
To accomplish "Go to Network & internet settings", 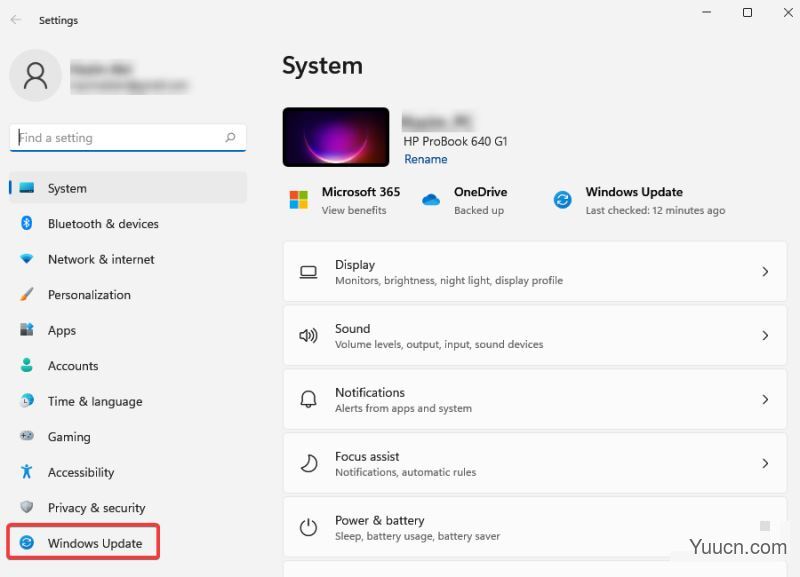I will pos(128,259).
